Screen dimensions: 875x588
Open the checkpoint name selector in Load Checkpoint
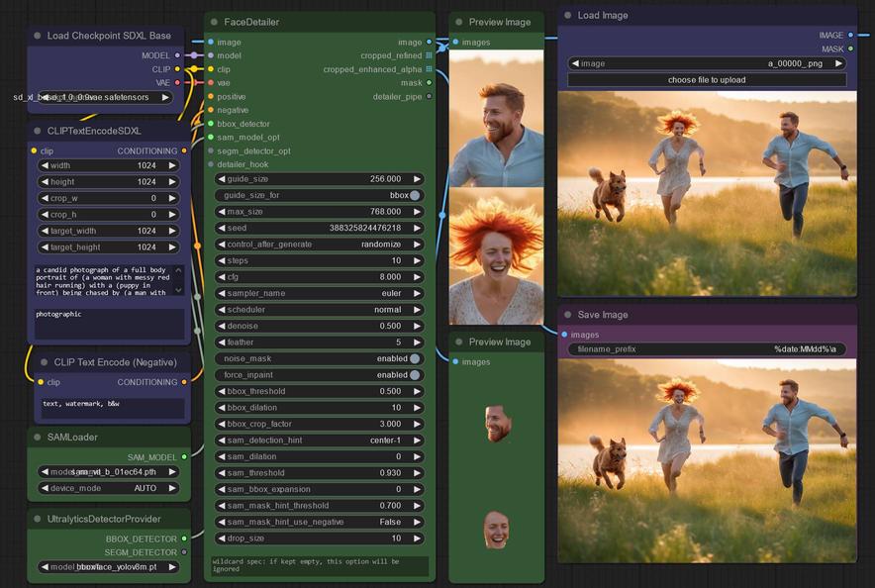click(x=105, y=97)
